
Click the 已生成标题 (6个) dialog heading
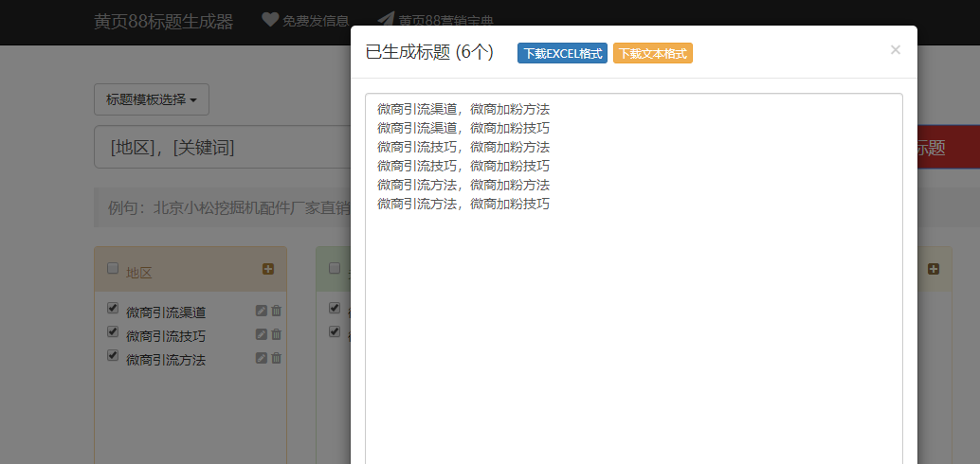coord(429,52)
